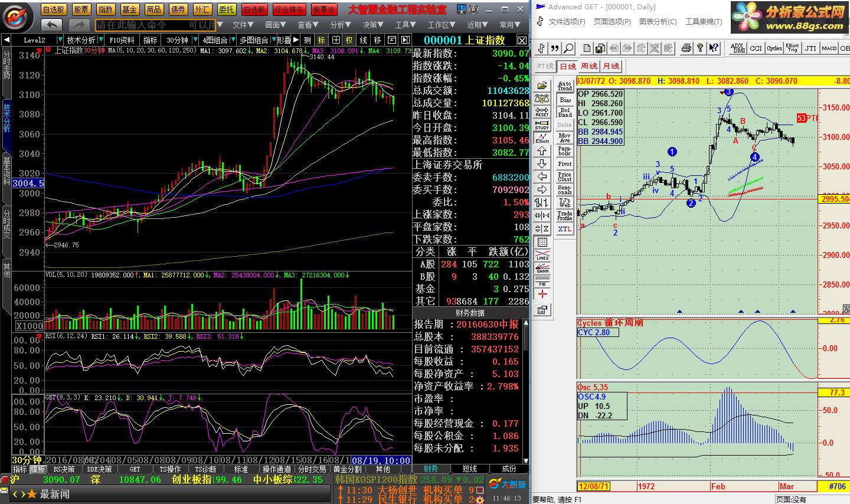The height and width of the screenshot is (504, 850).
Task: Click the grid table icon in sidebar
Action: tap(542, 242)
